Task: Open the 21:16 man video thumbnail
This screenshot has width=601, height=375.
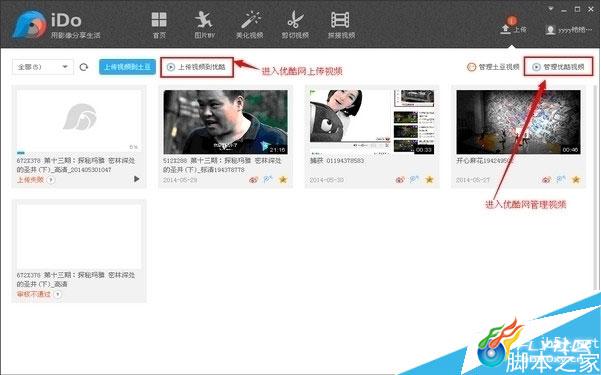Action: click(225, 122)
